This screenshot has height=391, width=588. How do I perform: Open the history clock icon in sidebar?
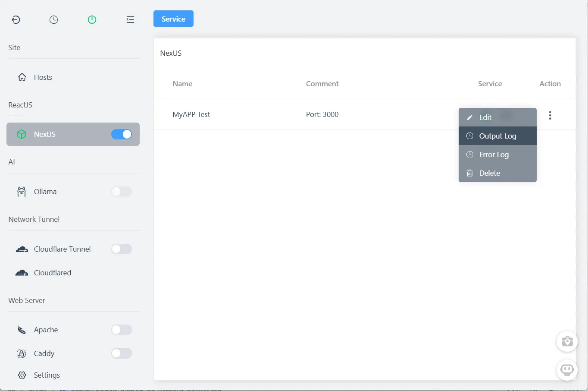click(x=53, y=19)
